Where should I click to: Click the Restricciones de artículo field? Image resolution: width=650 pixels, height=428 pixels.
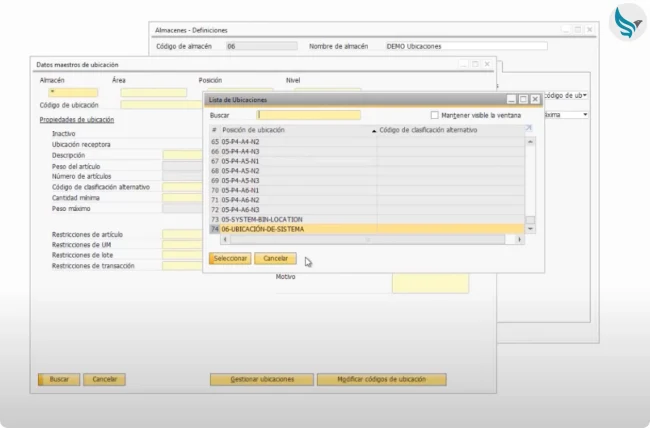coord(183,234)
